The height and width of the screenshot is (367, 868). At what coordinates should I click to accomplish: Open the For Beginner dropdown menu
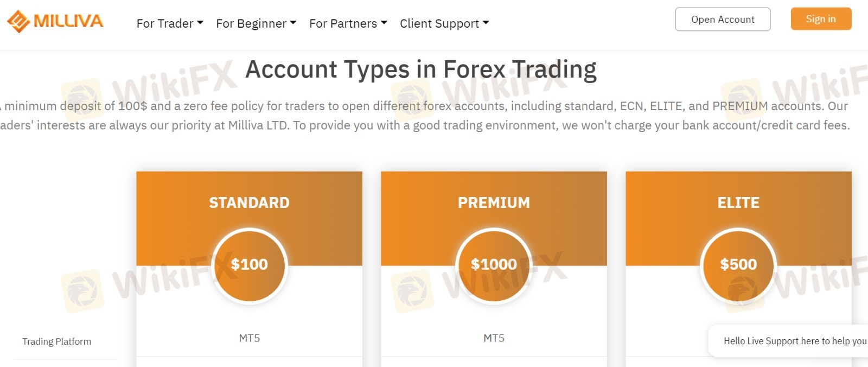coord(256,23)
